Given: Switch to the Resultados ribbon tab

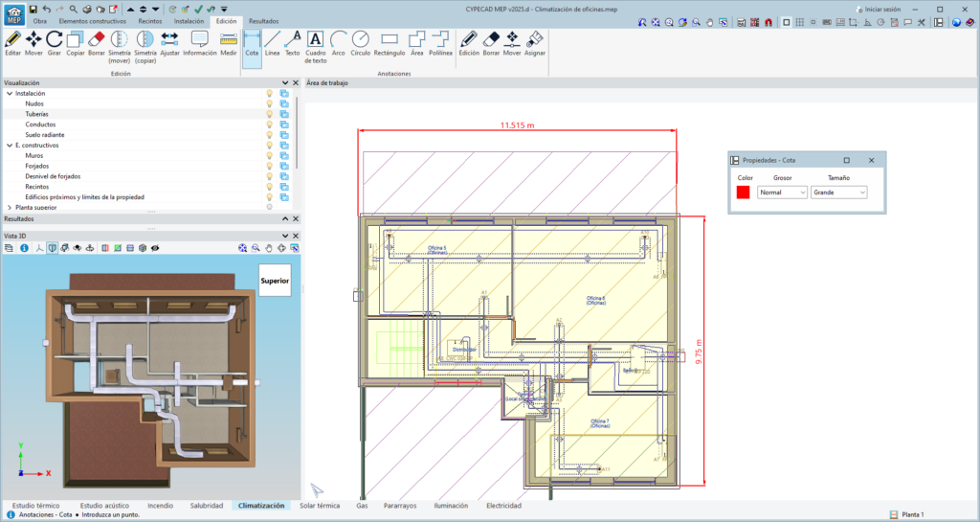Looking at the screenshot, I should coord(263,20).
